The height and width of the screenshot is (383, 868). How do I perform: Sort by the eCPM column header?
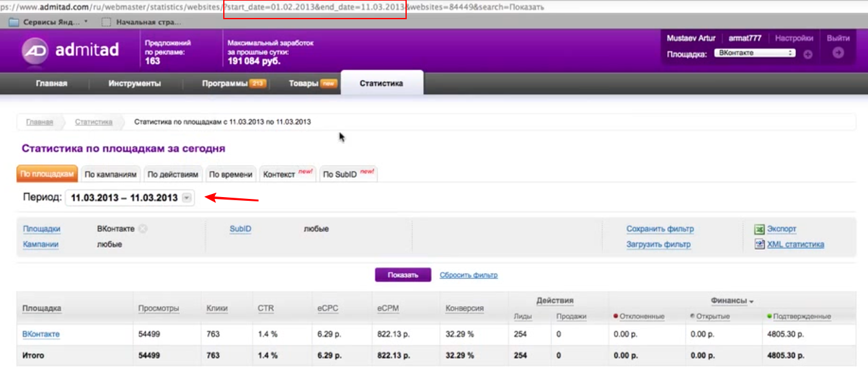[x=388, y=309]
